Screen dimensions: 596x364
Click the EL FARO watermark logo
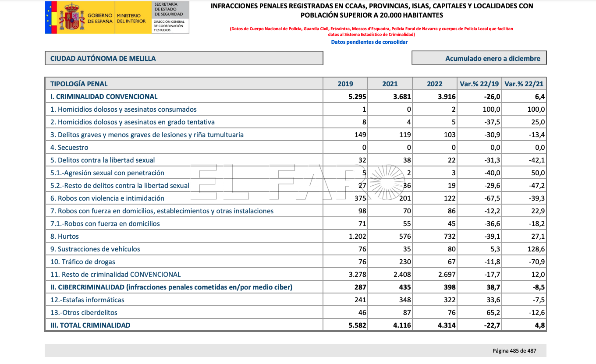[302, 182]
